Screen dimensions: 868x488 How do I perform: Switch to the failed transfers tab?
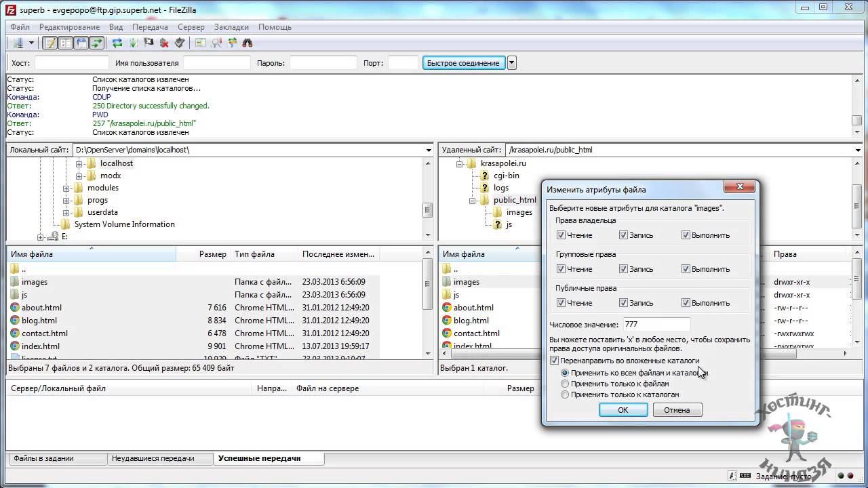(153, 458)
